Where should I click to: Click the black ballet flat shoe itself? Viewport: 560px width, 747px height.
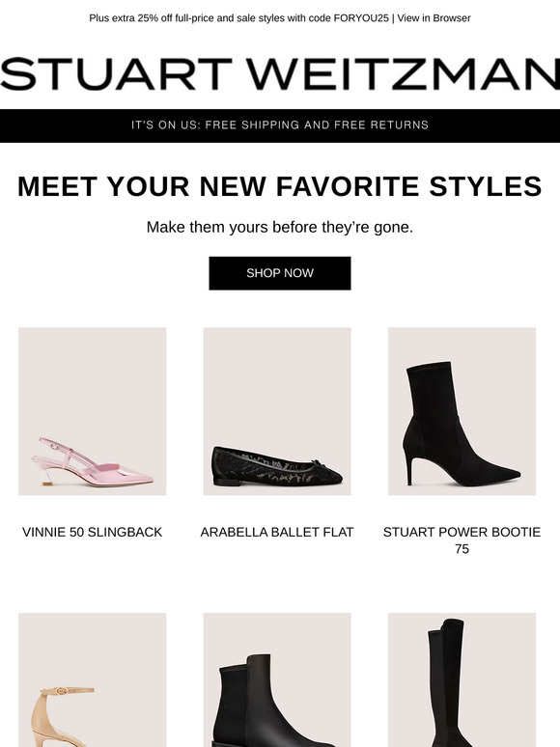pyautogui.click(x=277, y=466)
